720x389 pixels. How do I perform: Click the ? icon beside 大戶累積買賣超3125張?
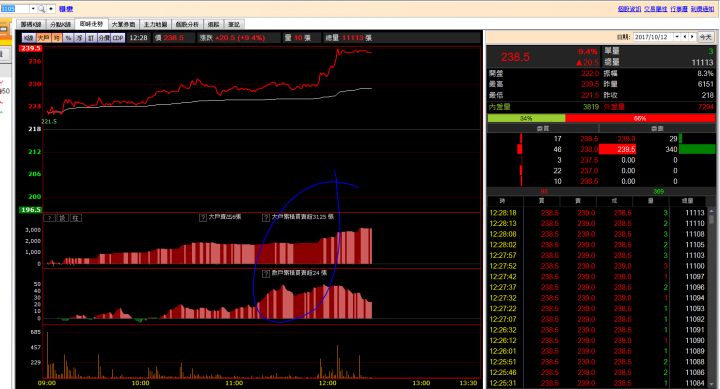pos(266,218)
